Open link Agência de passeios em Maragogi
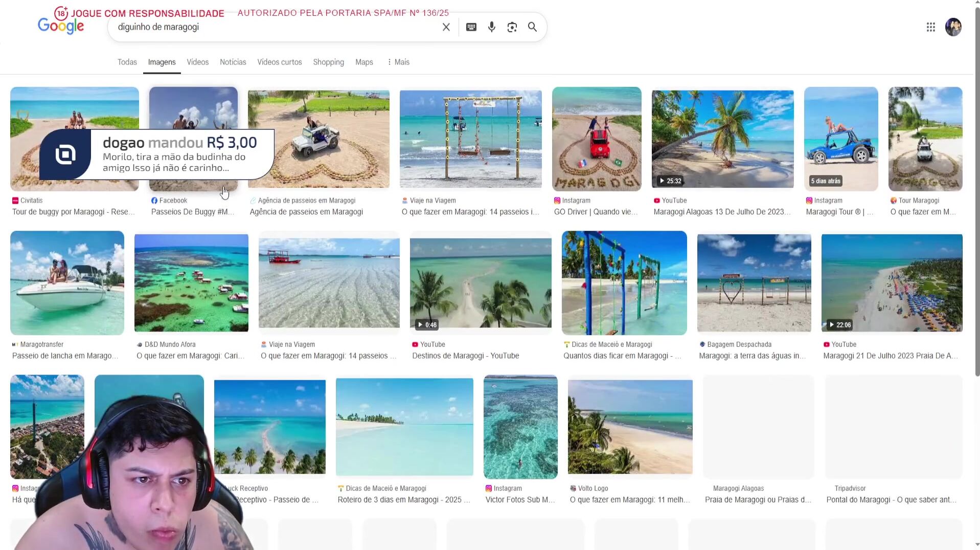Screen dimensions: 980x550 click(306, 212)
